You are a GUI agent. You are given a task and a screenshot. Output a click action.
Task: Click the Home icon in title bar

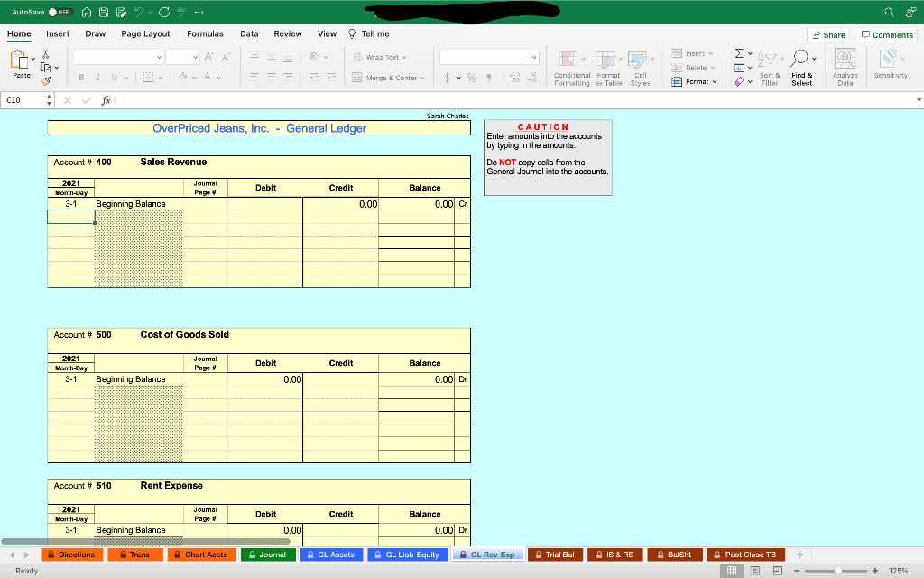coord(87,12)
